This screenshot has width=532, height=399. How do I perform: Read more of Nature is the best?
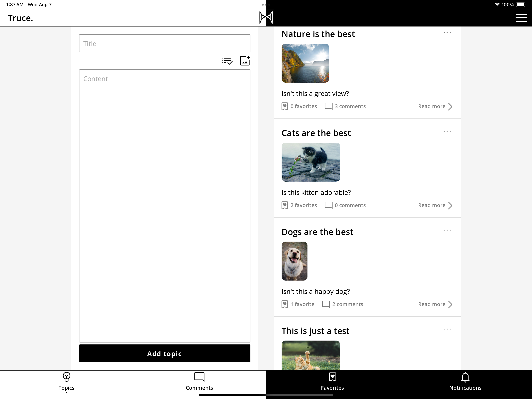pos(435,106)
